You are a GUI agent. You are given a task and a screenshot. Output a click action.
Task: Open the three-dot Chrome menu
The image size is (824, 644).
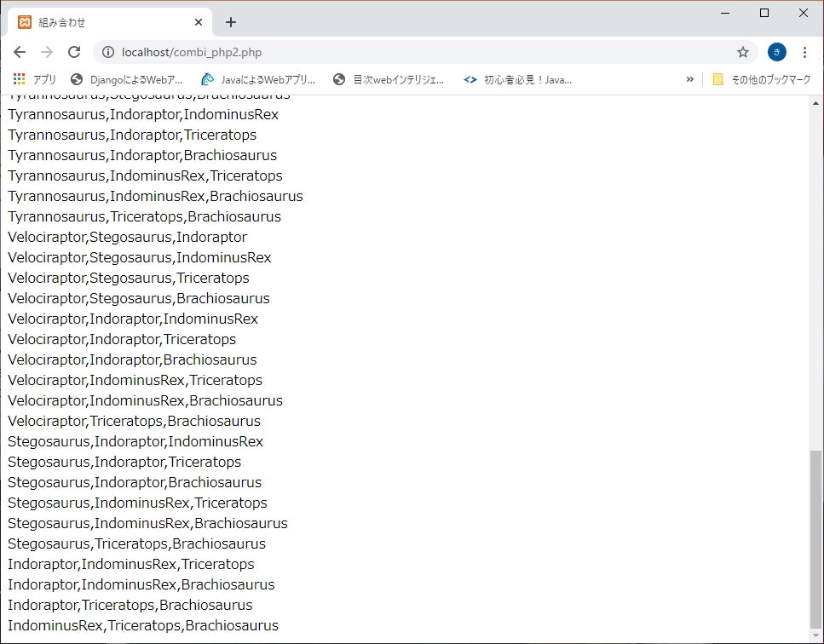805,52
